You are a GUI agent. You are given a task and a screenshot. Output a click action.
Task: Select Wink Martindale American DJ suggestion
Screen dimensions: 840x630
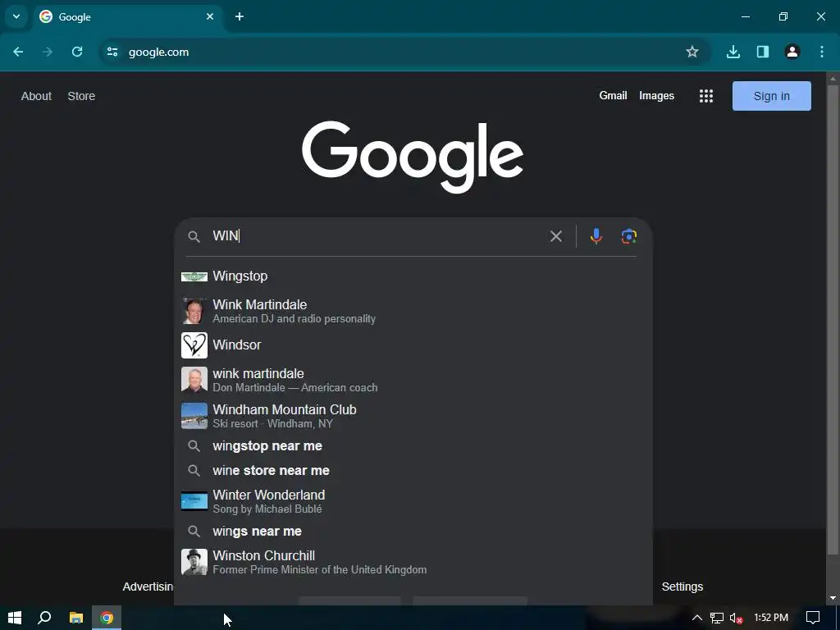(413, 311)
